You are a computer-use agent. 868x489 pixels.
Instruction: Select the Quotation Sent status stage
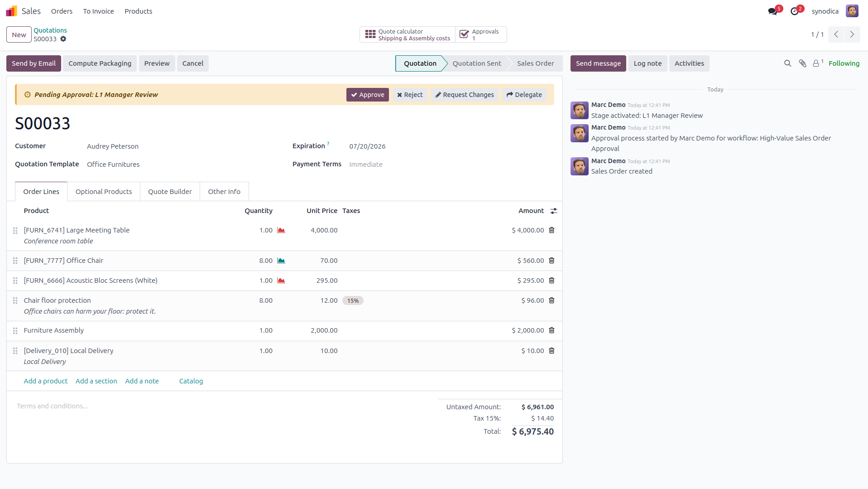[x=477, y=63]
